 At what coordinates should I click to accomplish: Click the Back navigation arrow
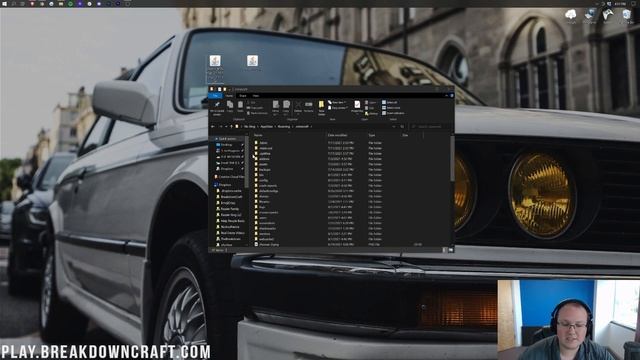pyautogui.click(x=213, y=127)
